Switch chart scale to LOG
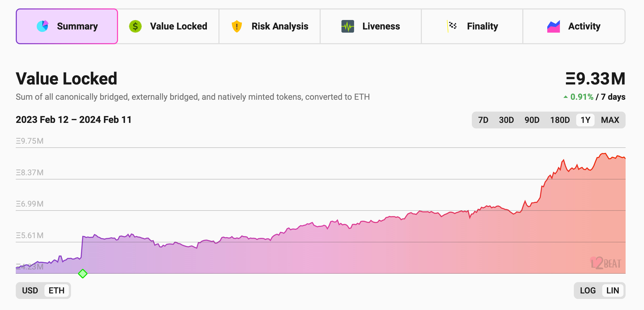Viewport: 644px width, 310px height. coord(588,291)
